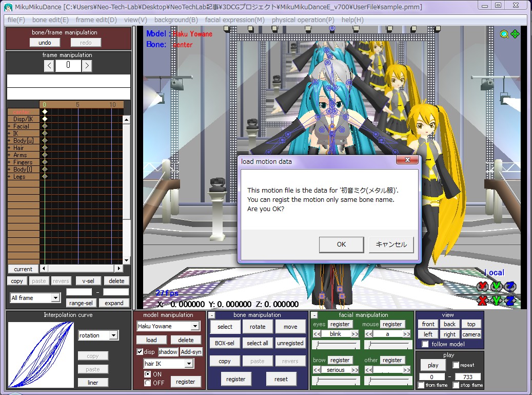Open the bone edit(E) menu
The image size is (532, 395).
pyautogui.click(x=50, y=20)
